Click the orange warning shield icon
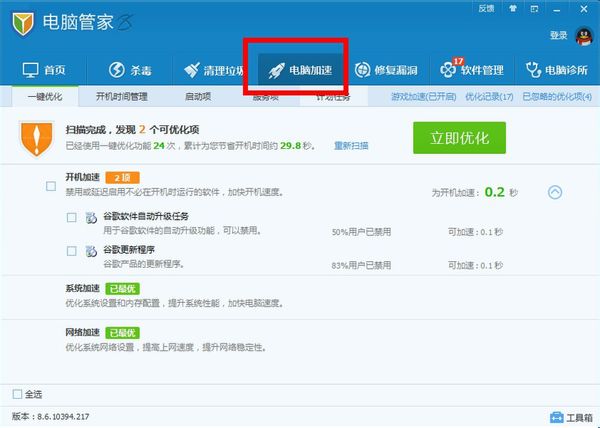This screenshot has height=428, width=600. coord(36,138)
